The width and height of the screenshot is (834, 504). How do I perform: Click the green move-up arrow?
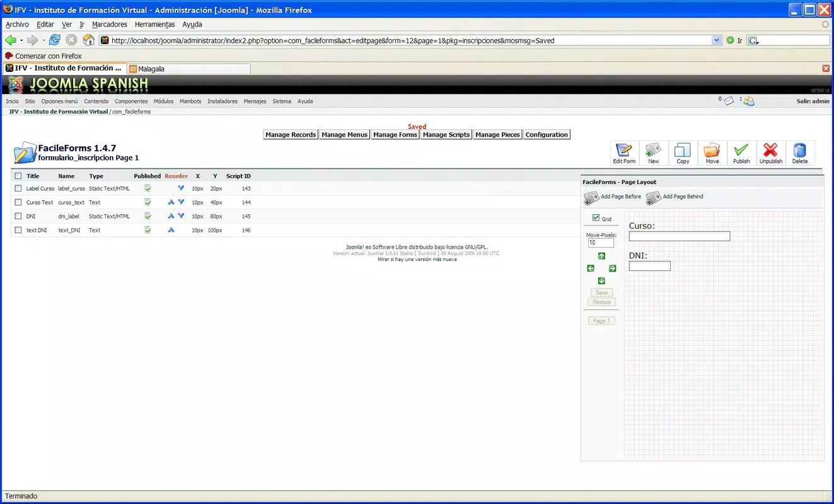pyautogui.click(x=601, y=256)
